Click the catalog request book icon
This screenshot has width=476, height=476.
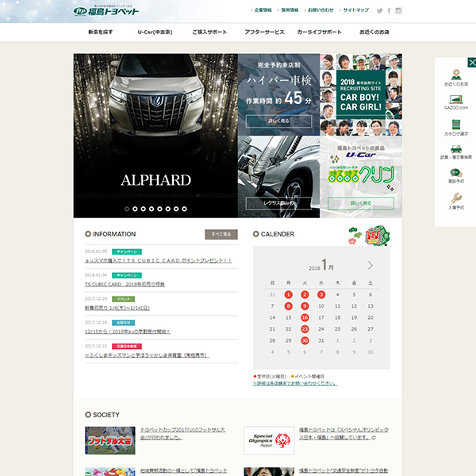456,125
